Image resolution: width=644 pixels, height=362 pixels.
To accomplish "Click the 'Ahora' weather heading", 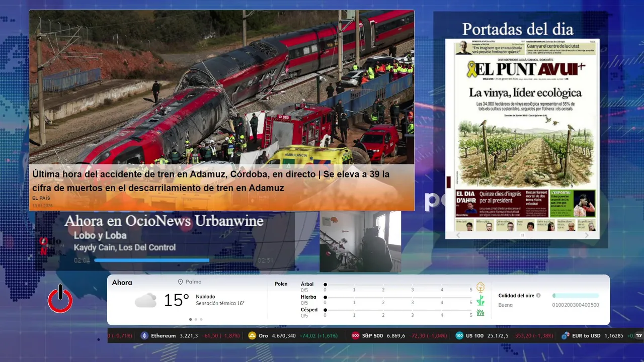I will 122,283.
